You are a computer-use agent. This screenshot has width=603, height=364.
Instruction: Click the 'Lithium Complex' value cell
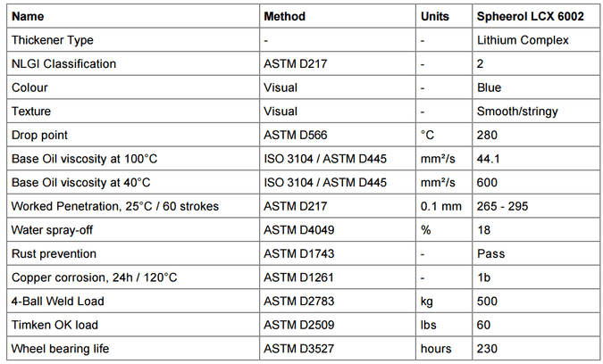coord(523,40)
